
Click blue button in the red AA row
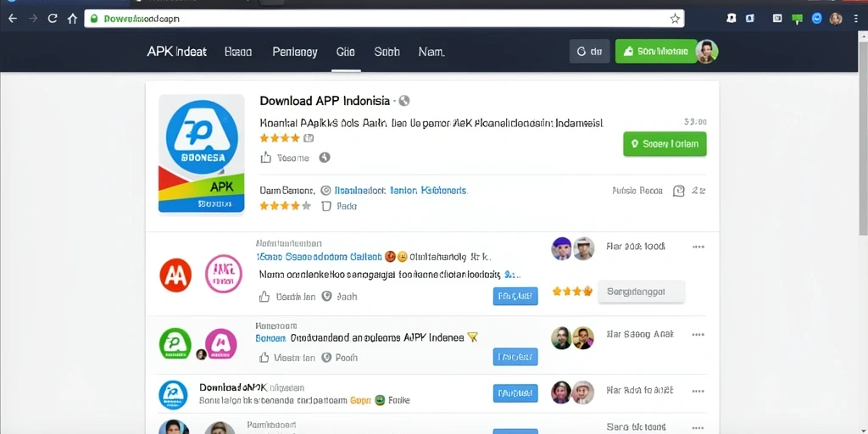[515, 296]
